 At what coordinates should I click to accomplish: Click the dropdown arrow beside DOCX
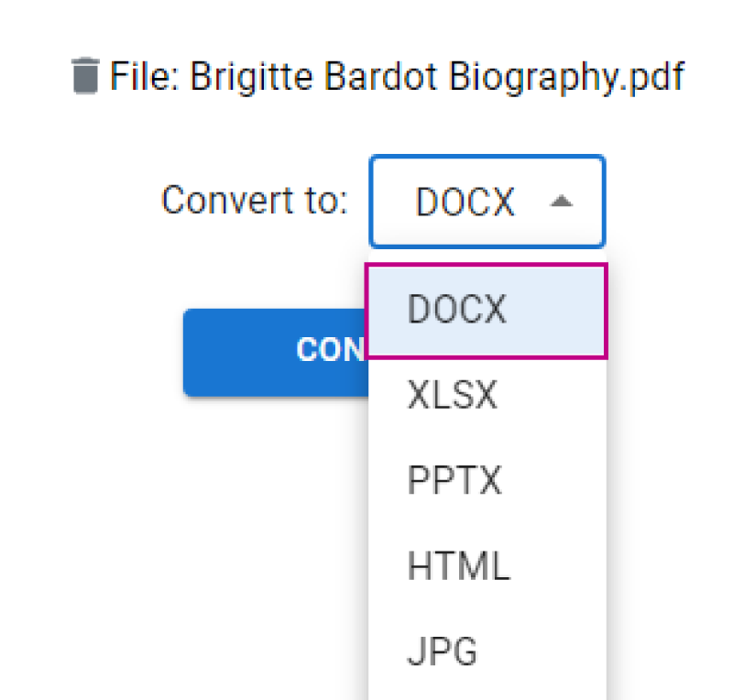coord(561,202)
